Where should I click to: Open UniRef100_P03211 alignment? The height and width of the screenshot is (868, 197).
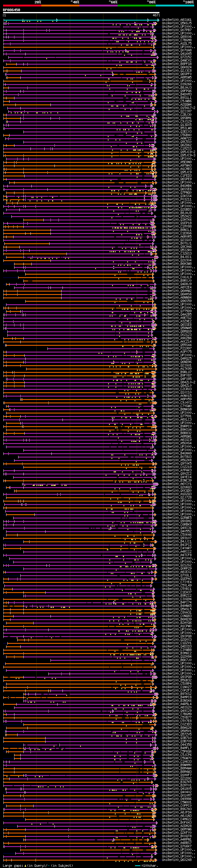point(177,199)
